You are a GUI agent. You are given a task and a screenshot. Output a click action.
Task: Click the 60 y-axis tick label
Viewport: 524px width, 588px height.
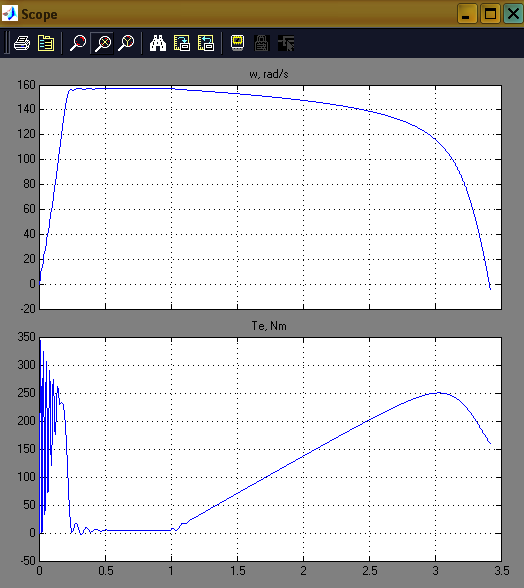pos(29,209)
